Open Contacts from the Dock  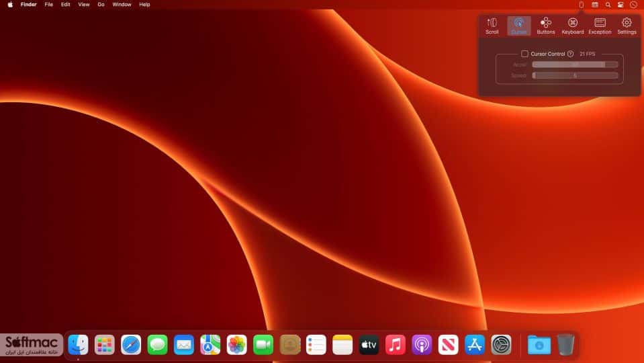coord(289,344)
